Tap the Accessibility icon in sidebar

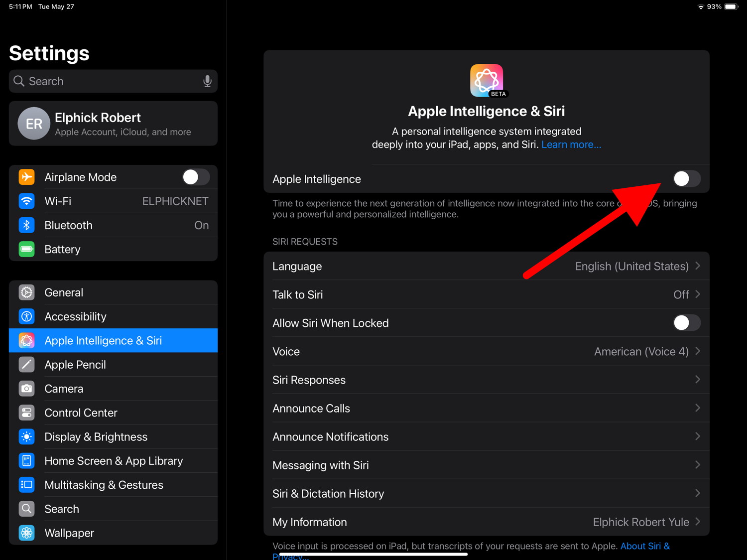(27, 316)
